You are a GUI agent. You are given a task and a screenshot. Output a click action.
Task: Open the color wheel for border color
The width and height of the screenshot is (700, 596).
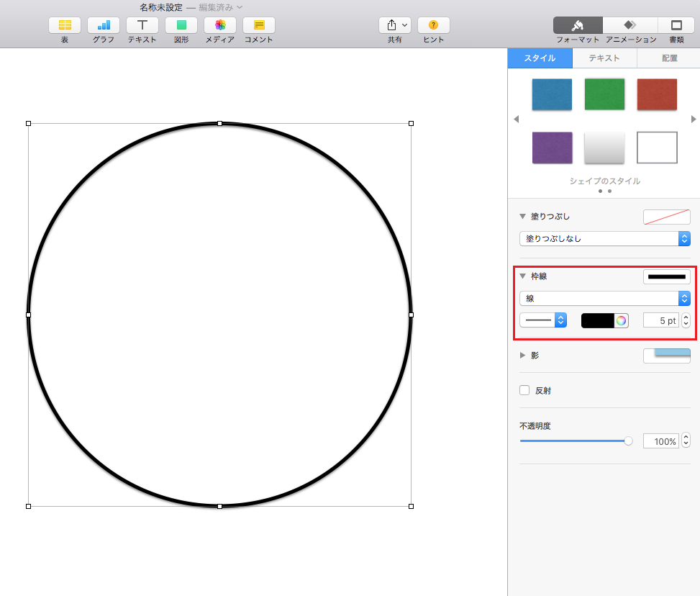(x=621, y=320)
